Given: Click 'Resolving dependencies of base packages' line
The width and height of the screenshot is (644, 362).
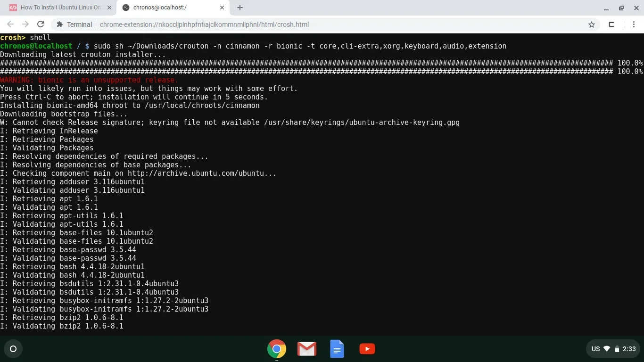Looking at the screenshot, I should [96, 165].
